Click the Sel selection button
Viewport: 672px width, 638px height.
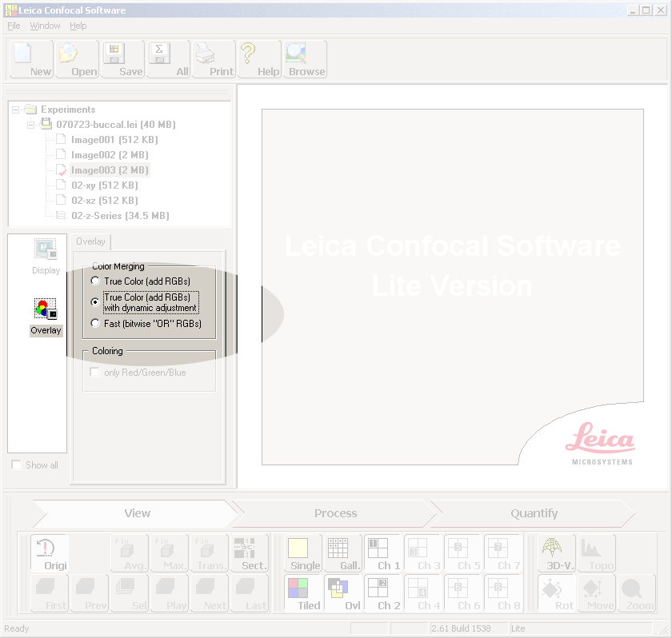(130, 593)
